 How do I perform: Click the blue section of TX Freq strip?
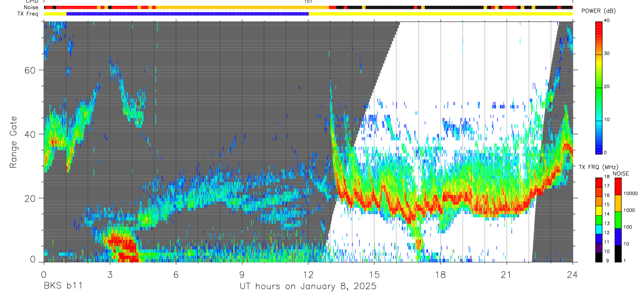click(x=187, y=13)
